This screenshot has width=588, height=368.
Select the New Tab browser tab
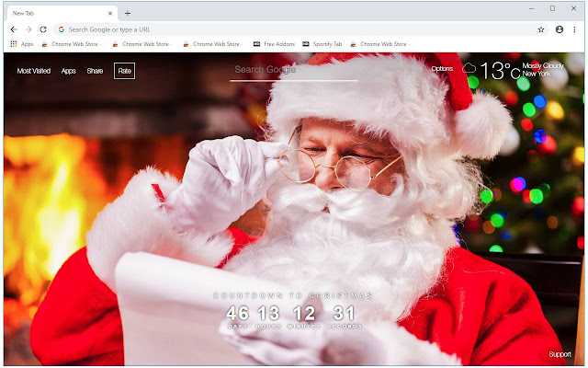[62, 13]
